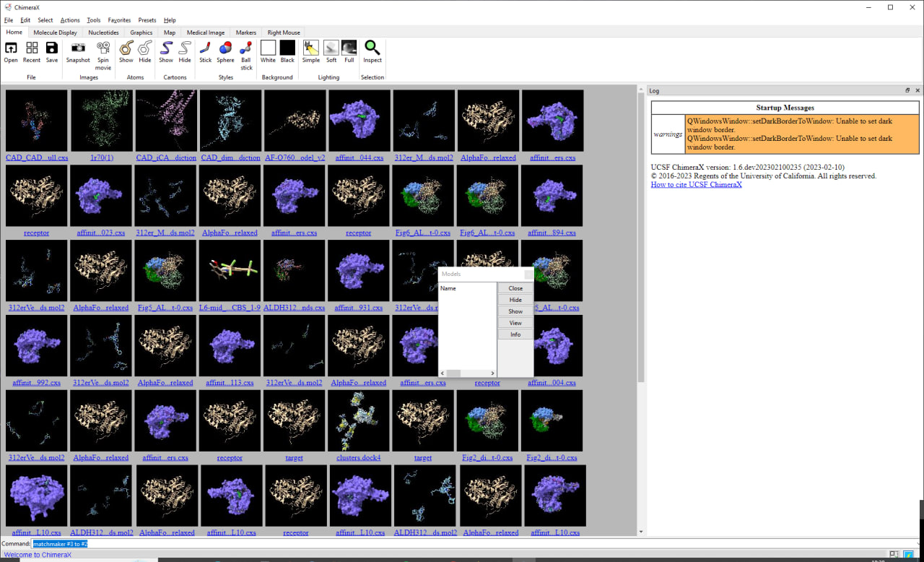Click the Snapshot camera icon
Image resolution: width=924 pixels, height=562 pixels.
point(78,49)
